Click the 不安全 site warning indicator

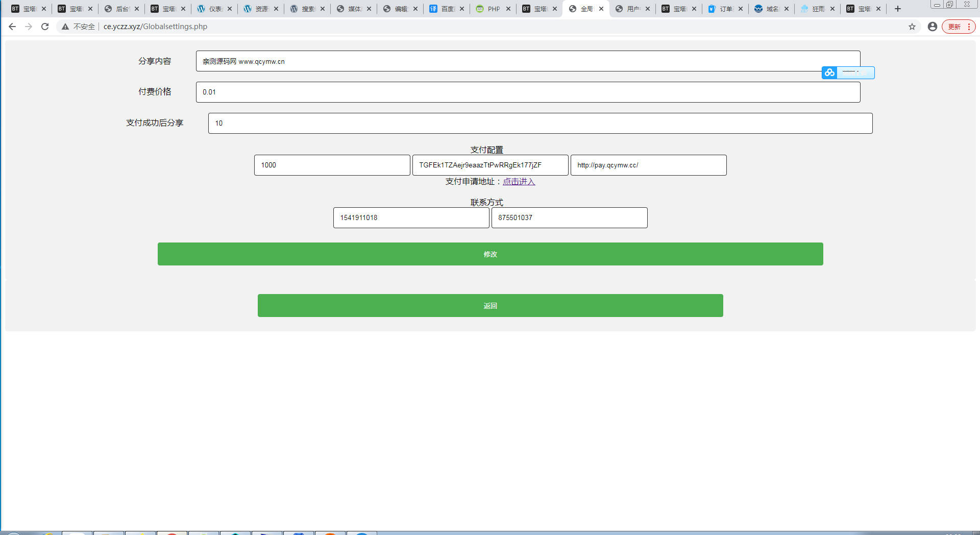pyautogui.click(x=78, y=27)
